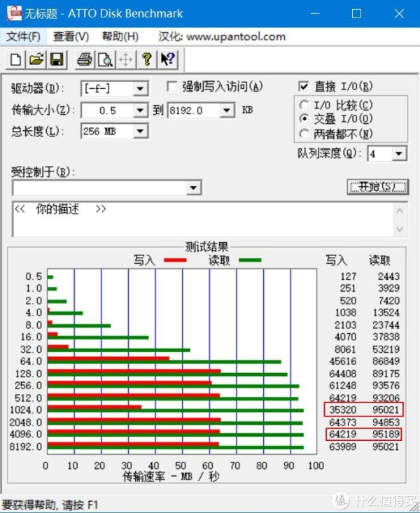The width and height of the screenshot is (420, 513).
Task: Click the read value 2443 for 0.5
Action: (389, 276)
